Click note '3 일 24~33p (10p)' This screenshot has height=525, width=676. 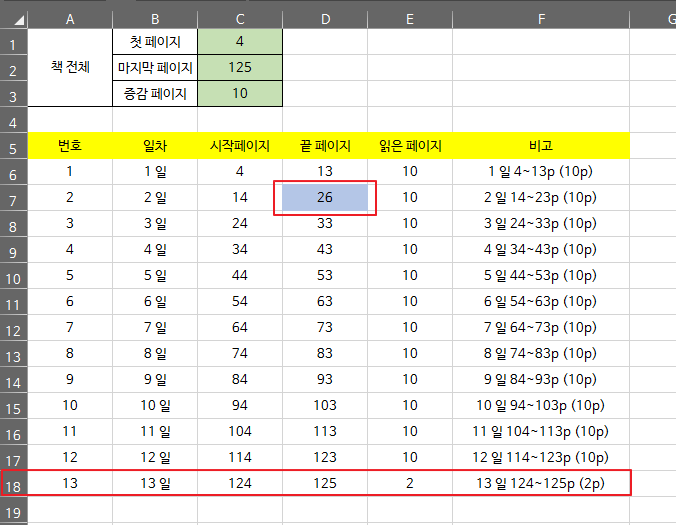[541, 224]
